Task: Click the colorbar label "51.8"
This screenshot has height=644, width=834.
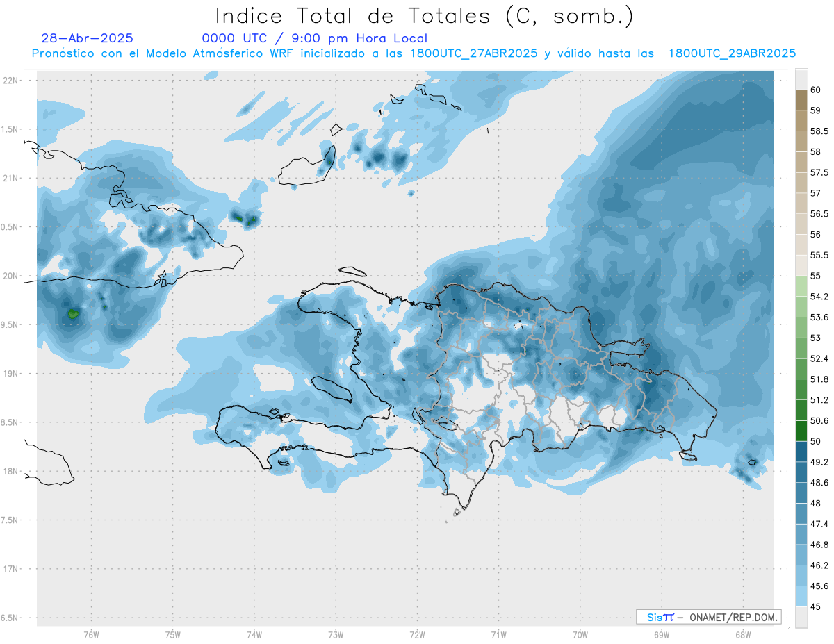Action: coord(819,379)
